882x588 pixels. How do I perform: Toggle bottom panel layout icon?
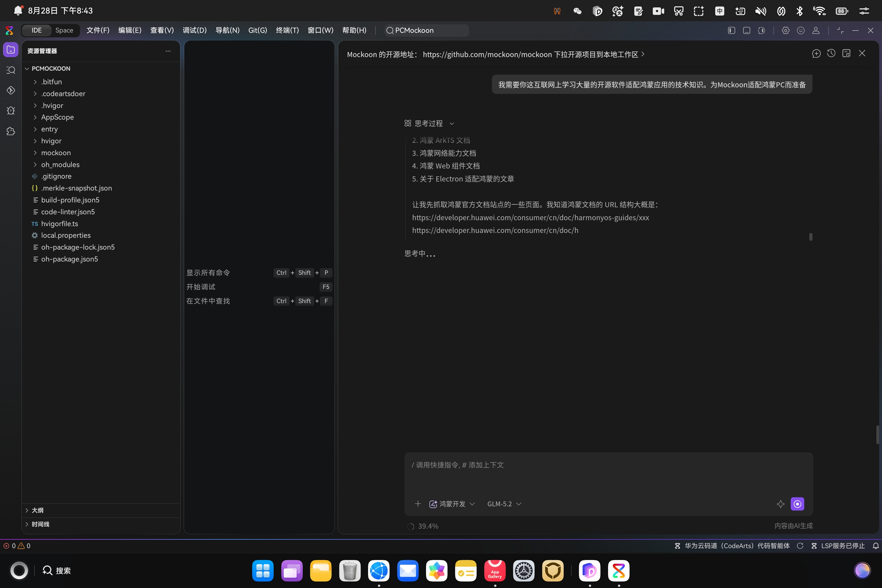pos(746,30)
